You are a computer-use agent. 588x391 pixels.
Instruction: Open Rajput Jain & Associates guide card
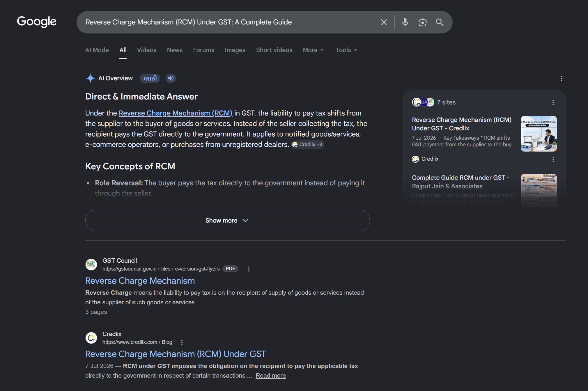[x=461, y=182]
